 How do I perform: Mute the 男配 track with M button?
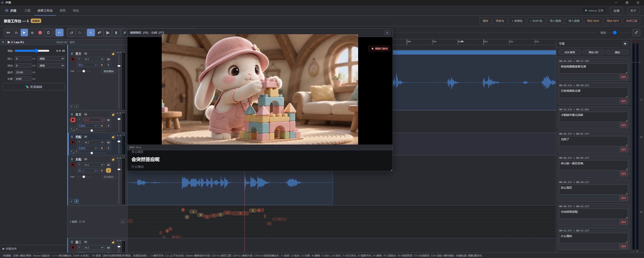[109, 142]
